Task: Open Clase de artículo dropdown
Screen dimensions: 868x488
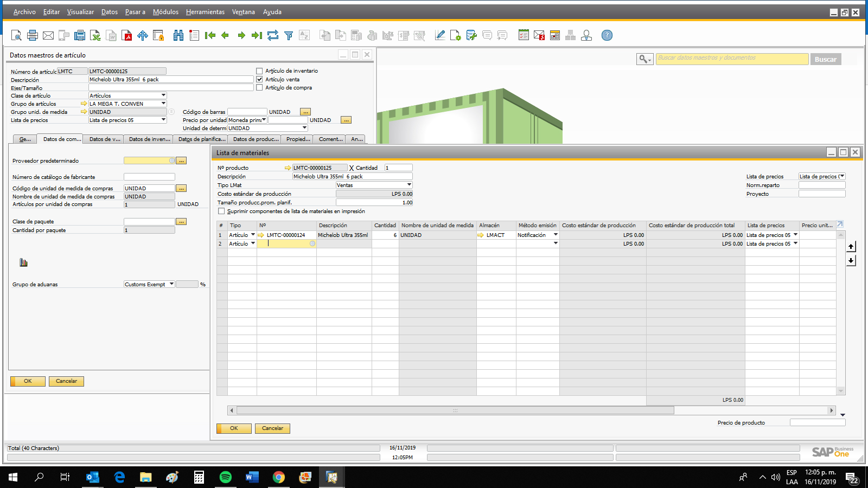Action: [163, 95]
